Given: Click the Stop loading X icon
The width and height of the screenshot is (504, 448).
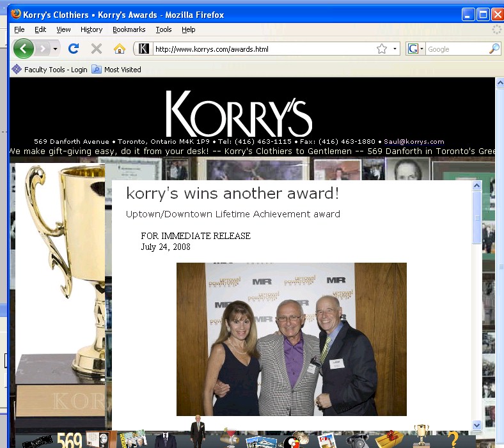Looking at the screenshot, I should click(97, 49).
